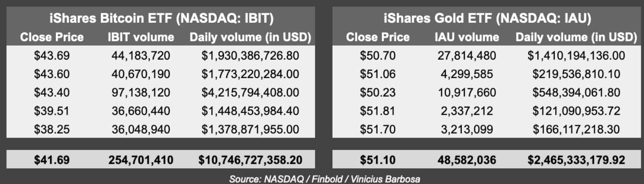Click Close Price header in Gold table
Screen dimensions: 644x184
pos(378,37)
